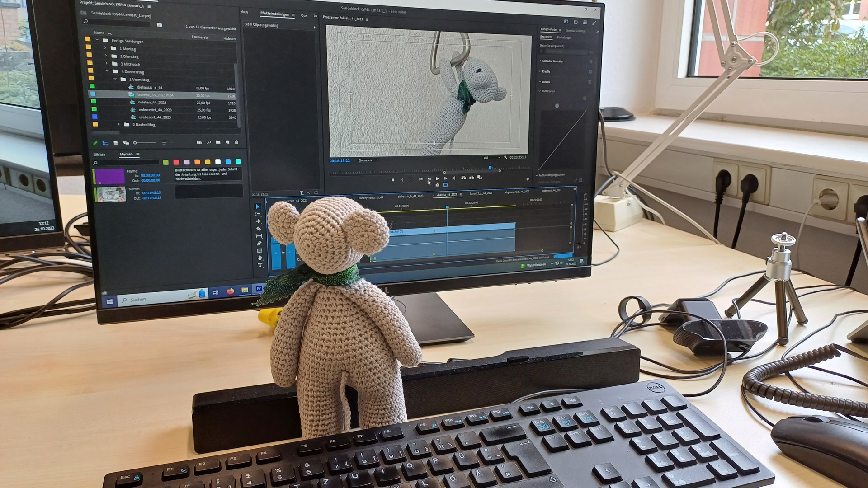Select the Ripple Edit tool
This screenshot has height=488, width=868.
click(259, 221)
